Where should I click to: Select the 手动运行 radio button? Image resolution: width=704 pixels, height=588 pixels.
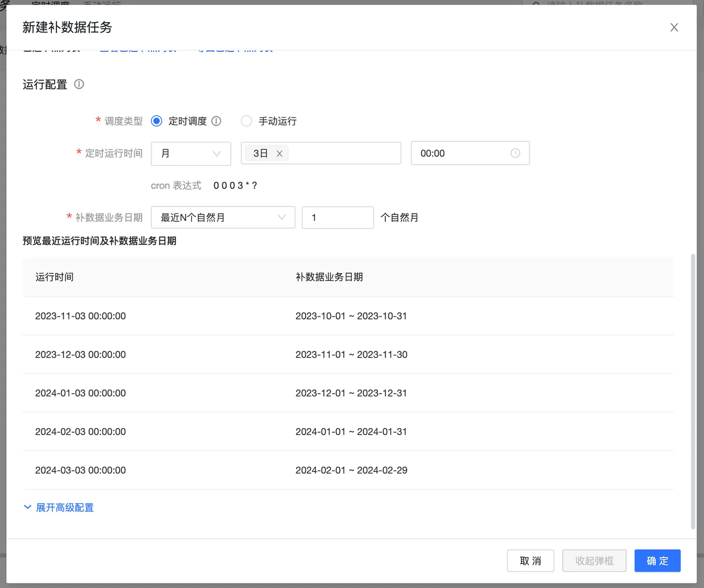[x=246, y=121]
